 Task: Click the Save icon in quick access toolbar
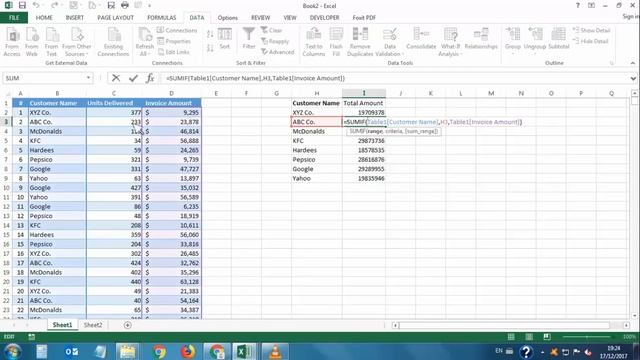tap(22, 6)
